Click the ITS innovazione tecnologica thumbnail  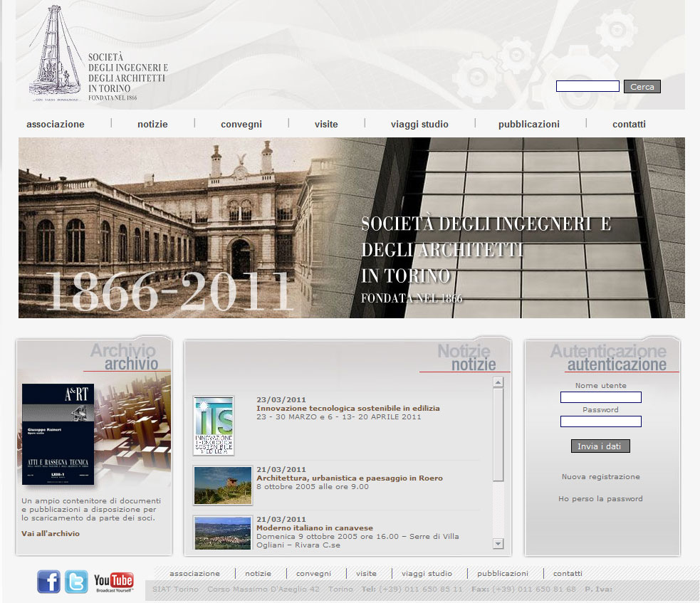tap(214, 425)
